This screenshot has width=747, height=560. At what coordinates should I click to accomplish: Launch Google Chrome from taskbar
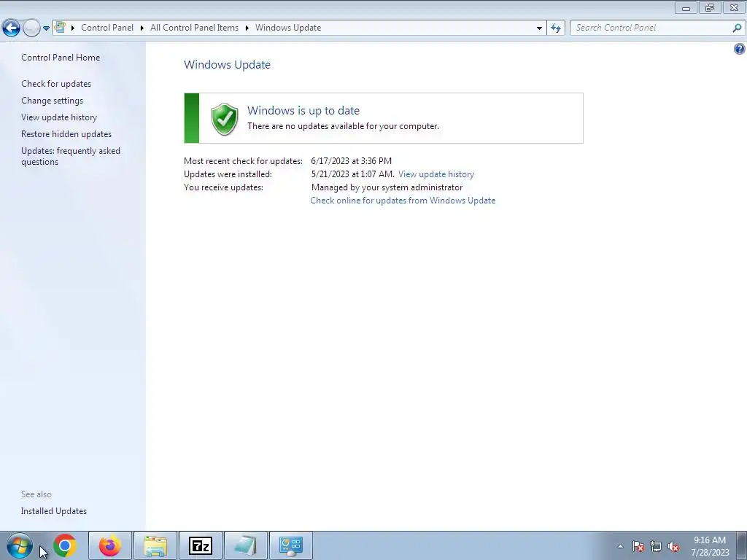tap(65, 545)
